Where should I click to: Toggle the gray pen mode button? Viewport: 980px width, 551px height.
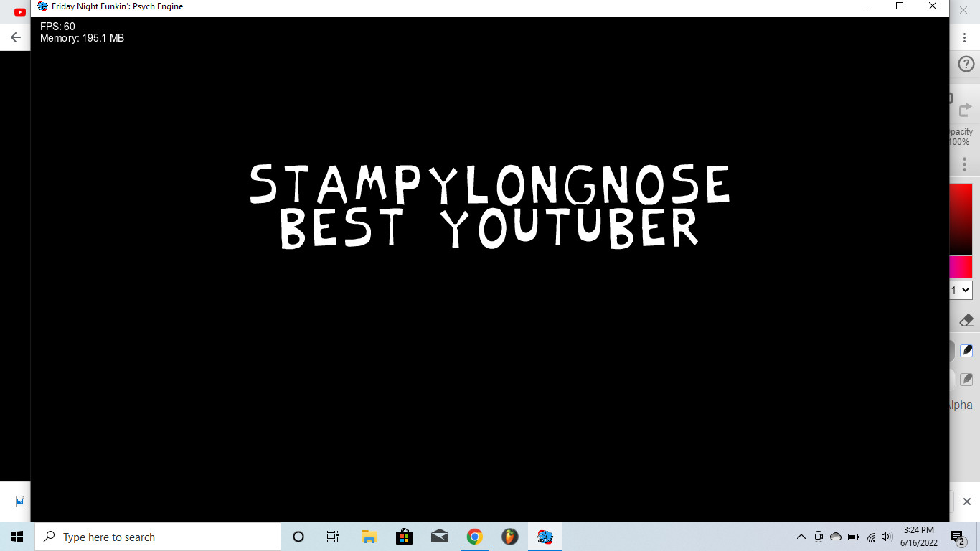(966, 379)
